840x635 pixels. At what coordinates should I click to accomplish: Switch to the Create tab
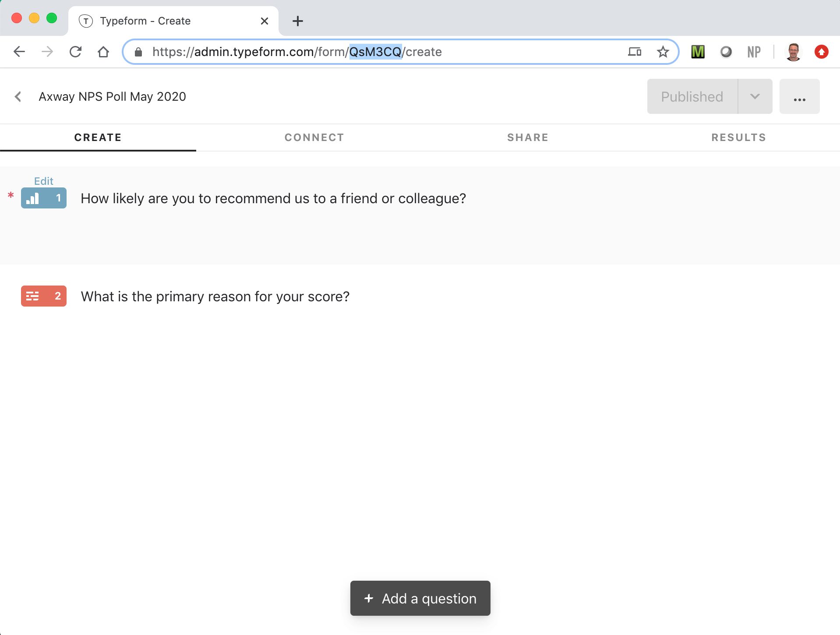98,138
